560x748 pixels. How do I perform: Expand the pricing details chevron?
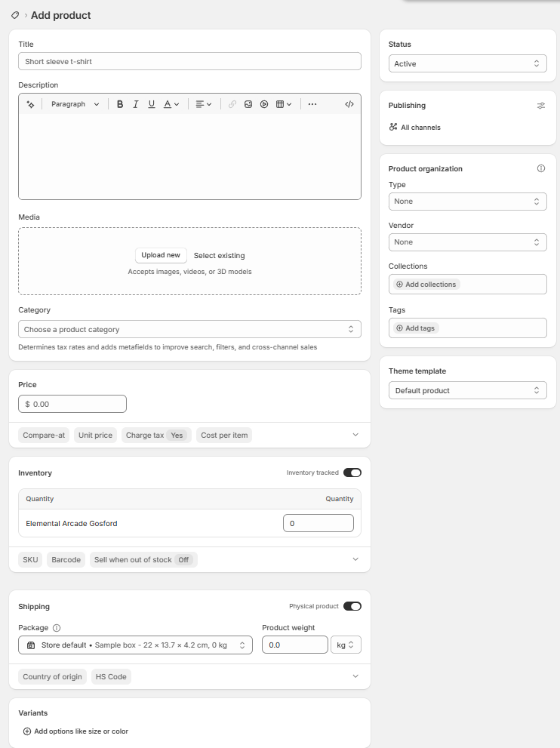(x=355, y=435)
